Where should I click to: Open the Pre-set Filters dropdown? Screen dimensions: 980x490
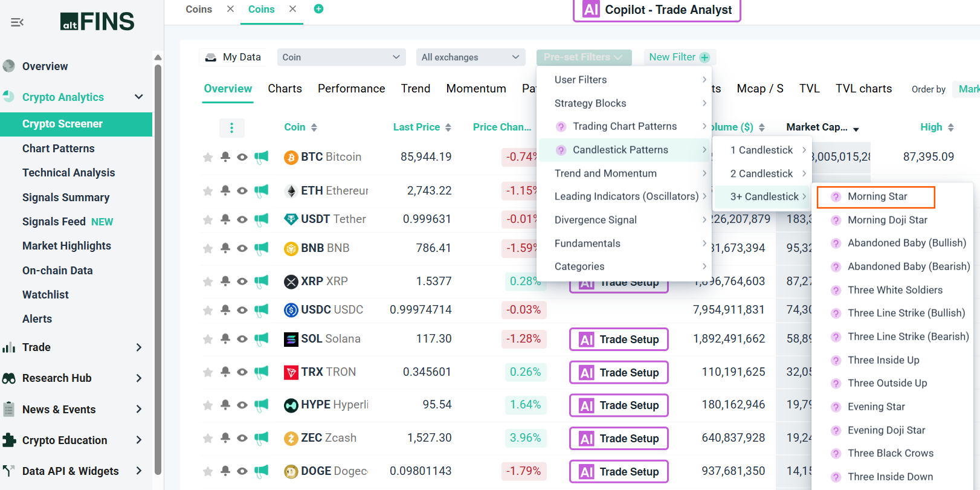(x=584, y=57)
